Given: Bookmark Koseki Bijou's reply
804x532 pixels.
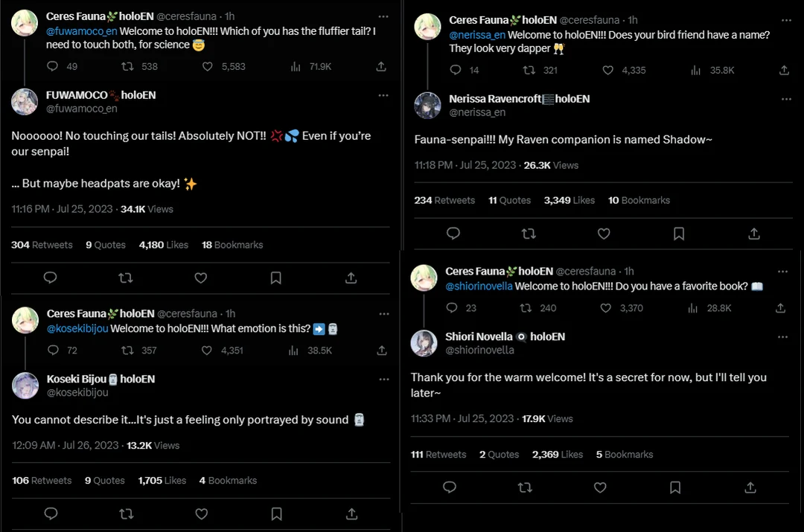Looking at the screenshot, I should (x=276, y=513).
